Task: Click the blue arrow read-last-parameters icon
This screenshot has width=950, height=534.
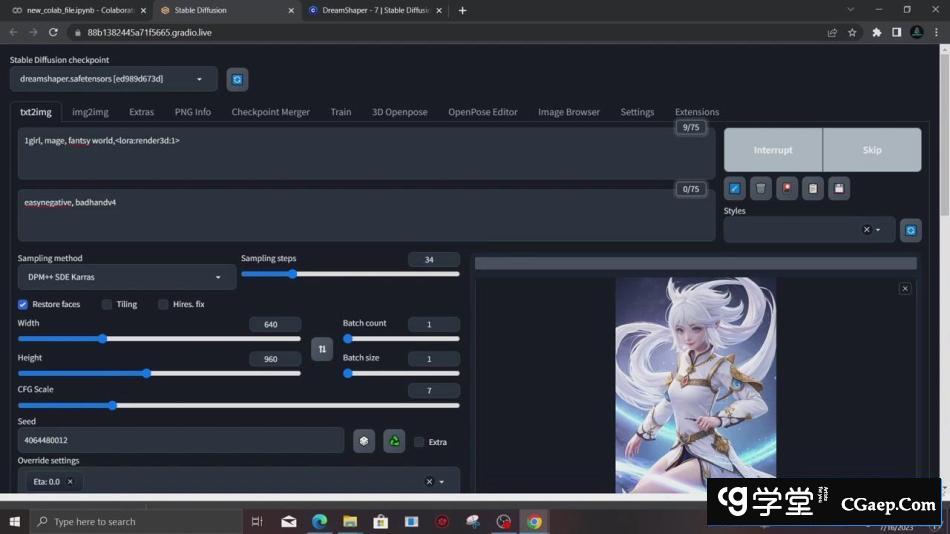Action: (x=735, y=188)
